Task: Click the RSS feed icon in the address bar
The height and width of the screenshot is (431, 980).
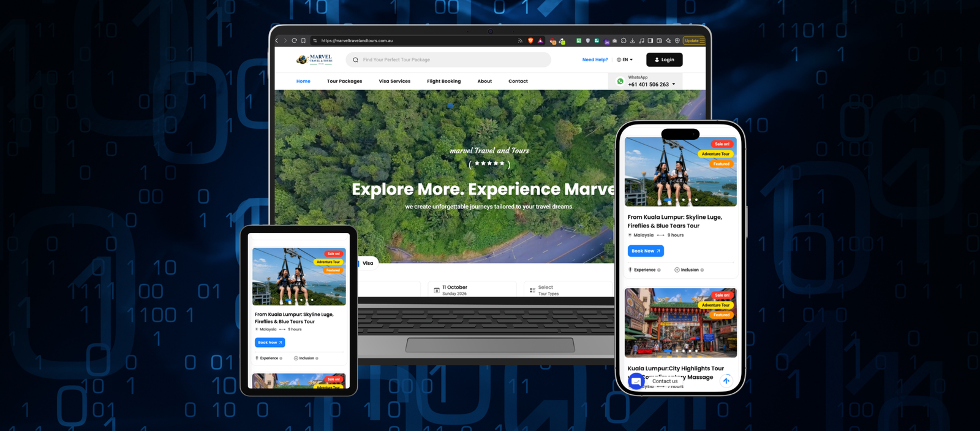Action: (x=520, y=40)
